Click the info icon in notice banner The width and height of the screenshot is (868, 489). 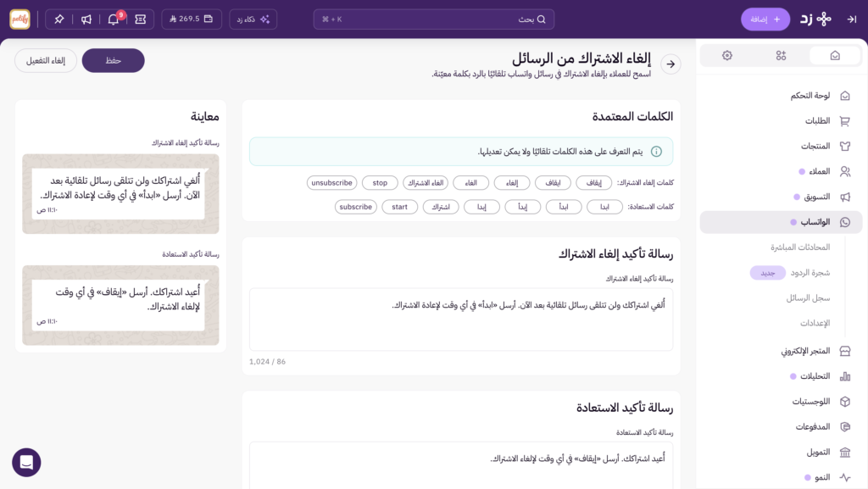656,152
